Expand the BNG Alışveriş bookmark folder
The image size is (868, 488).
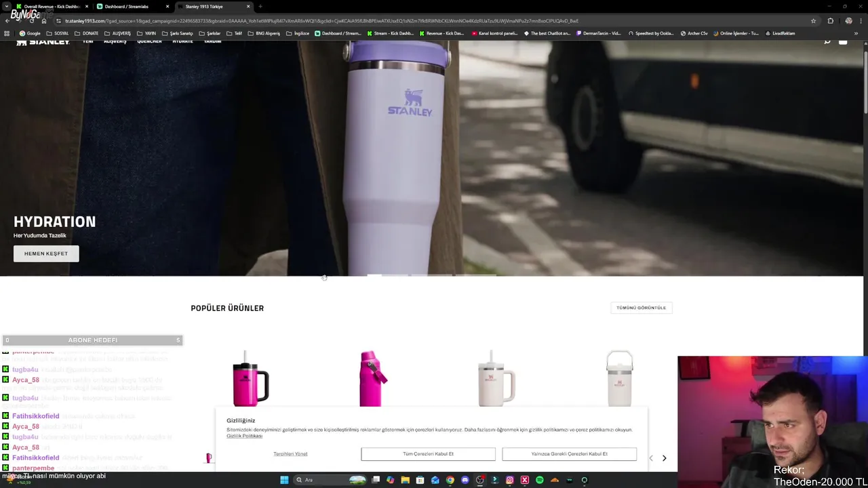coord(264,33)
